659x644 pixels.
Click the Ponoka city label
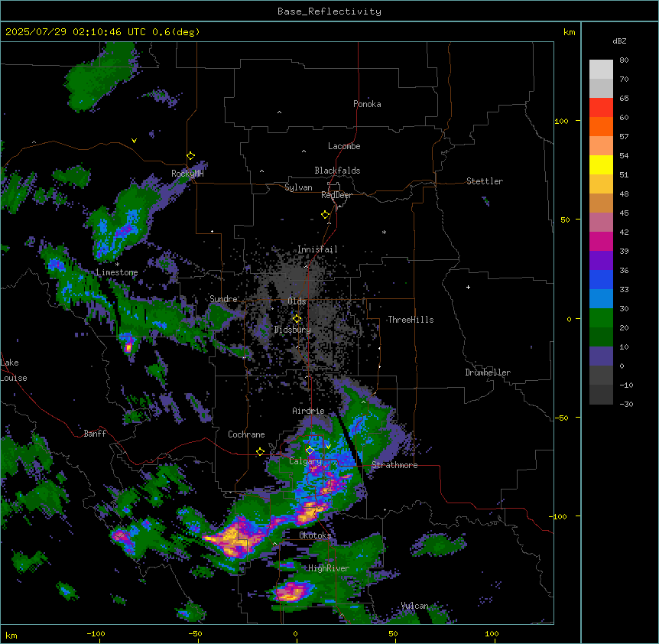[x=367, y=104]
